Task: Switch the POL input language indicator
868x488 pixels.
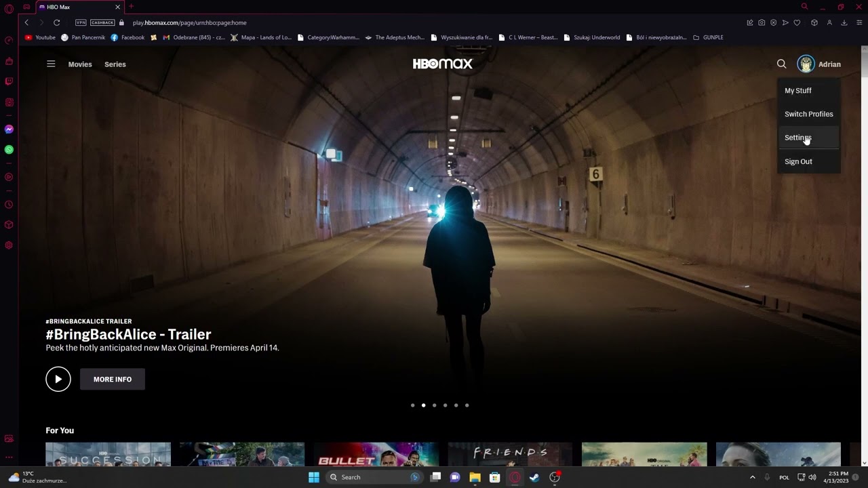Action: click(x=784, y=477)
